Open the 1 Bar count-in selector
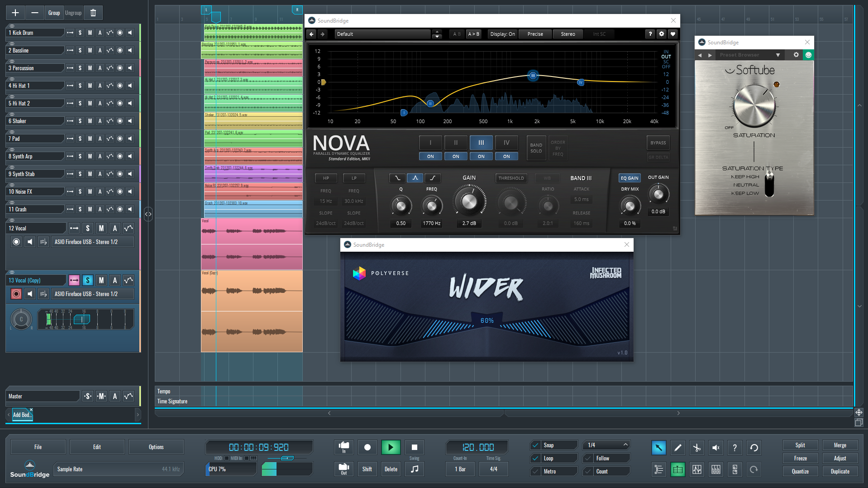 (x=460, y=469)
